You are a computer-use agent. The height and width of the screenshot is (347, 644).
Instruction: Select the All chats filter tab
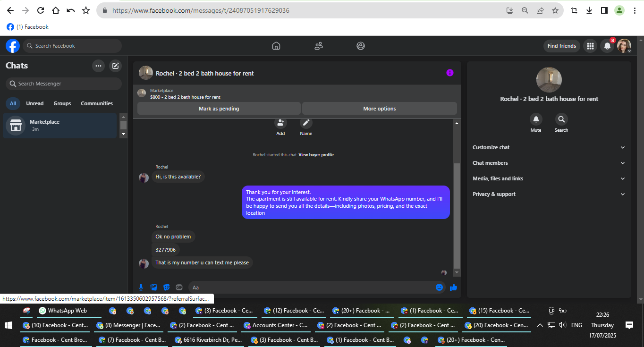(x=13, y=103)
